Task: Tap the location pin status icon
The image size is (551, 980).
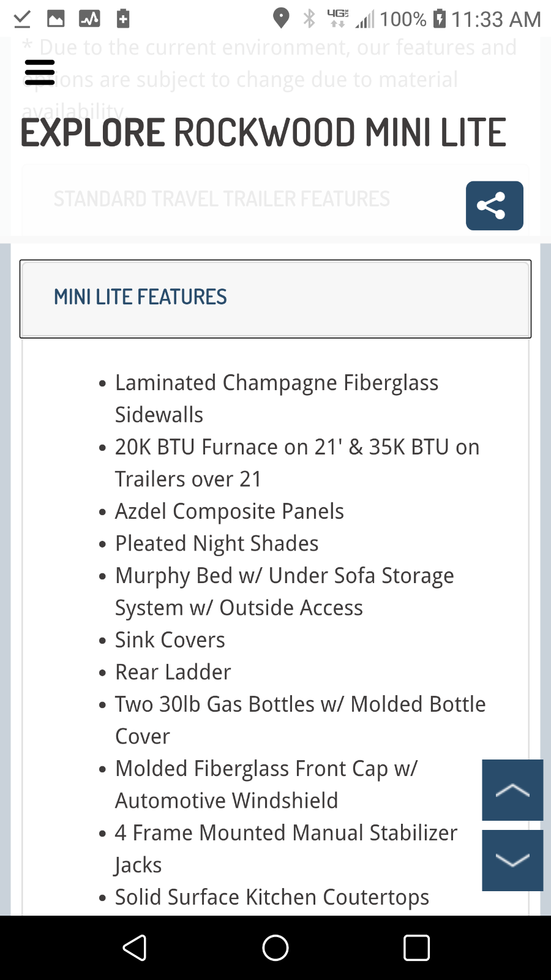Action: [281, 18]
